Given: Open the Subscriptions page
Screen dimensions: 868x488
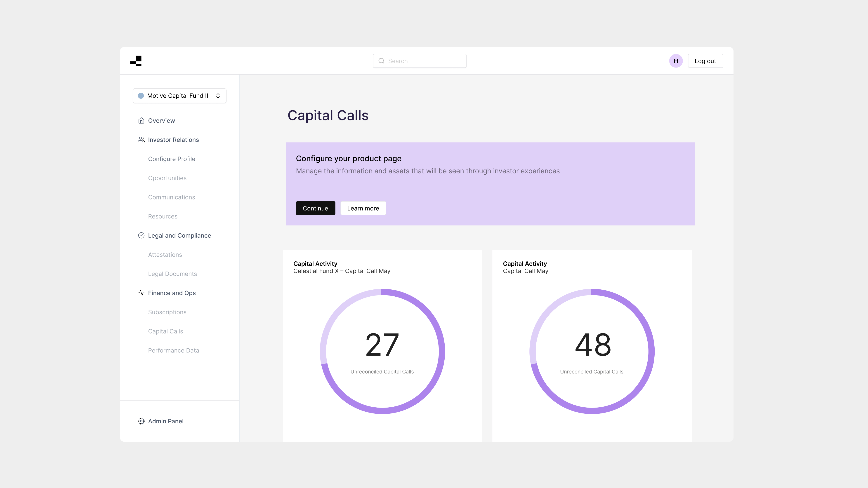Looking at the screenshot, I should click(167, 312).
